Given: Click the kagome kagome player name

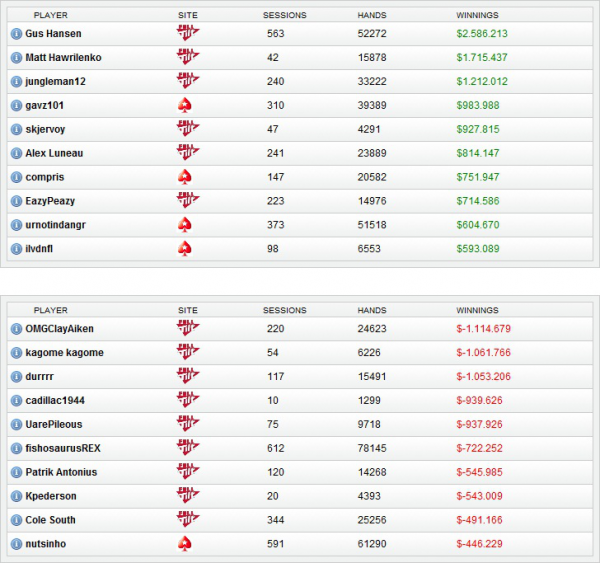Looking at the screenshot, I should pyautogui.click(x=65, y=353).
